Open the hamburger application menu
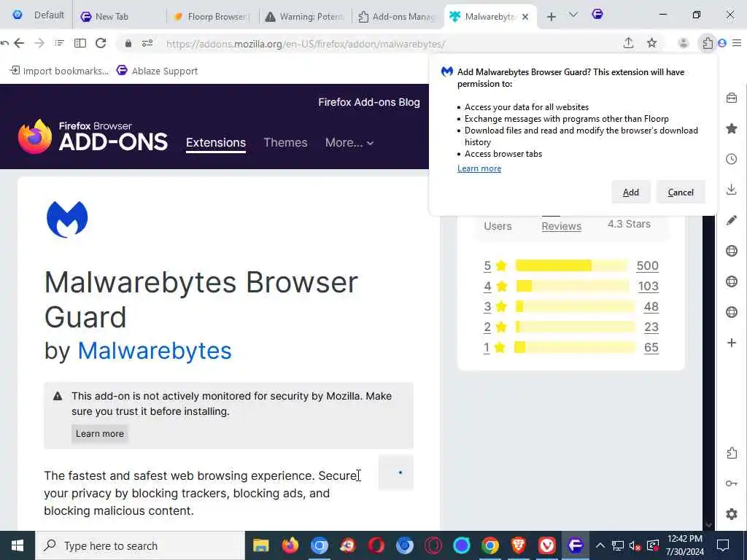This screenshot has height=560, width=747. (x=737, y=43)
